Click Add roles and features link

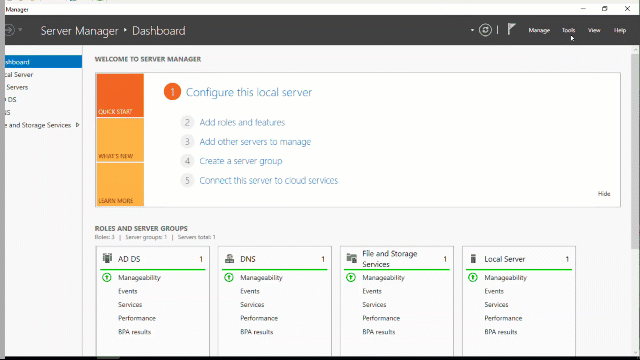[242, 122]
